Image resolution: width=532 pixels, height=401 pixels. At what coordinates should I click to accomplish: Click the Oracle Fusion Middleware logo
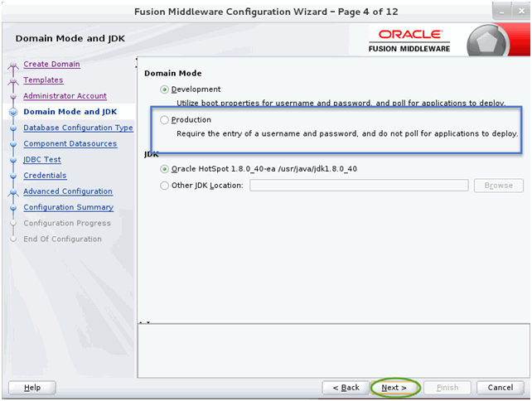pos(409,41)
